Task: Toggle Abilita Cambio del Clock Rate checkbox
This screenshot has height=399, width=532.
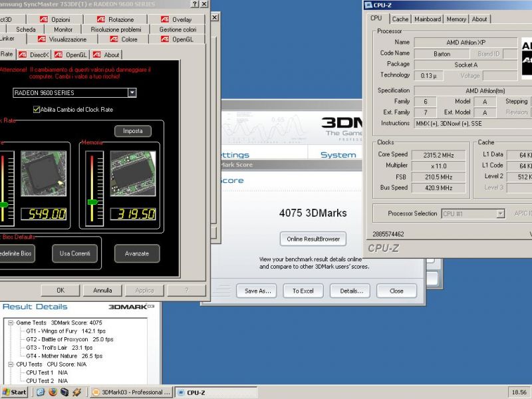Action: pyautogui.click(x=37, y=109)
